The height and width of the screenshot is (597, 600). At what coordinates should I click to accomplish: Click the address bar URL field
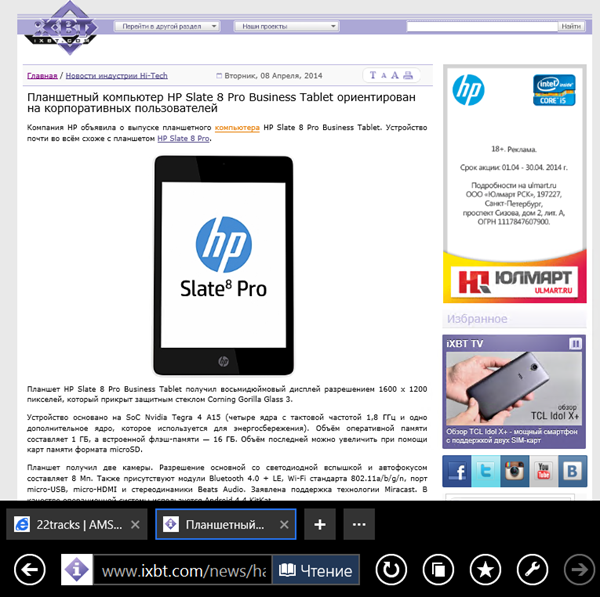click(x=183, y=570)
